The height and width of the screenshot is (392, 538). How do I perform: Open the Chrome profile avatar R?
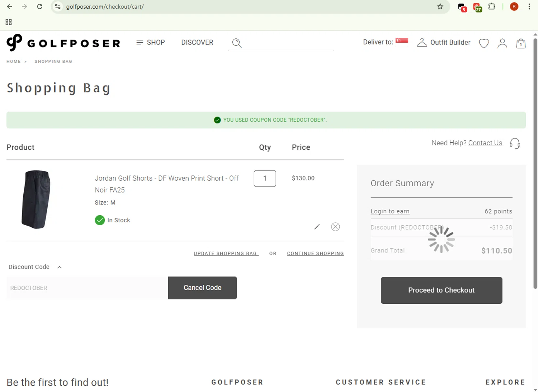(514, 6)
